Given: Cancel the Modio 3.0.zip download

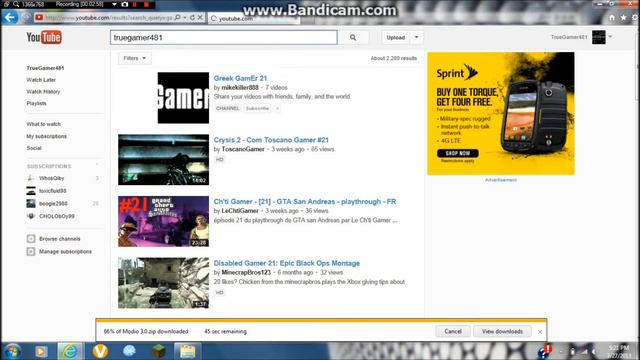Looking at the screenshot, I should point(453,331).
